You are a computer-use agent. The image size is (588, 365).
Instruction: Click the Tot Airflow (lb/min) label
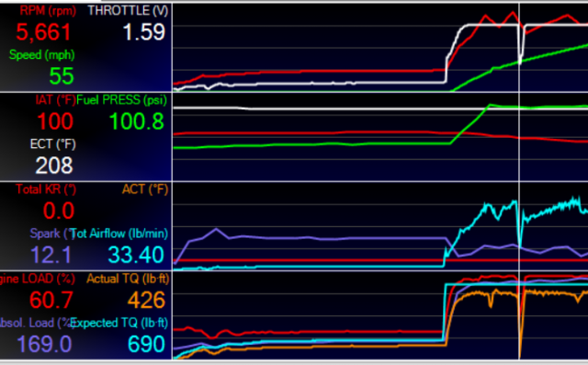pos(119,234)
